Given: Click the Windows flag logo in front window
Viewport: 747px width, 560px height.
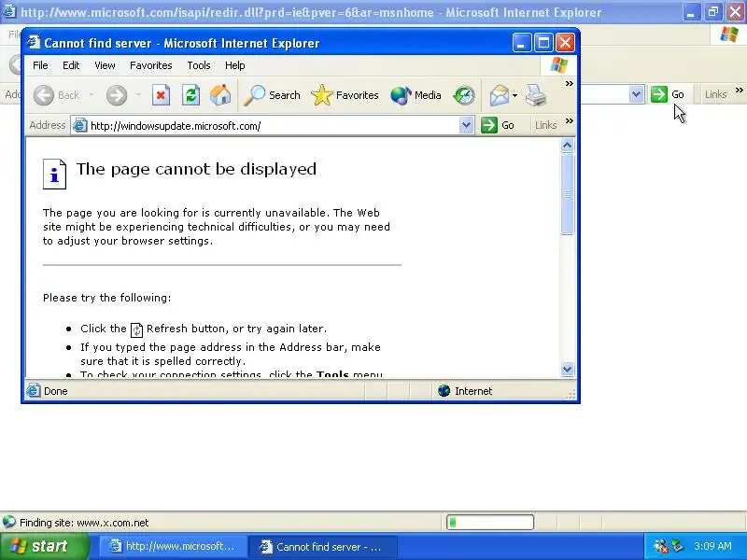Looking at the screenshot, I should click(x=558, y=65).
